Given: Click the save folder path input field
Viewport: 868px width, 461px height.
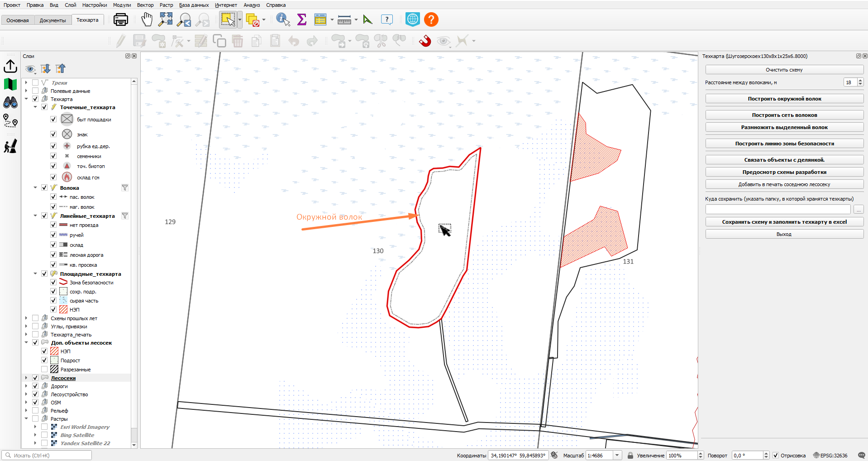Looking at the screenshot, I should point(778,210).
